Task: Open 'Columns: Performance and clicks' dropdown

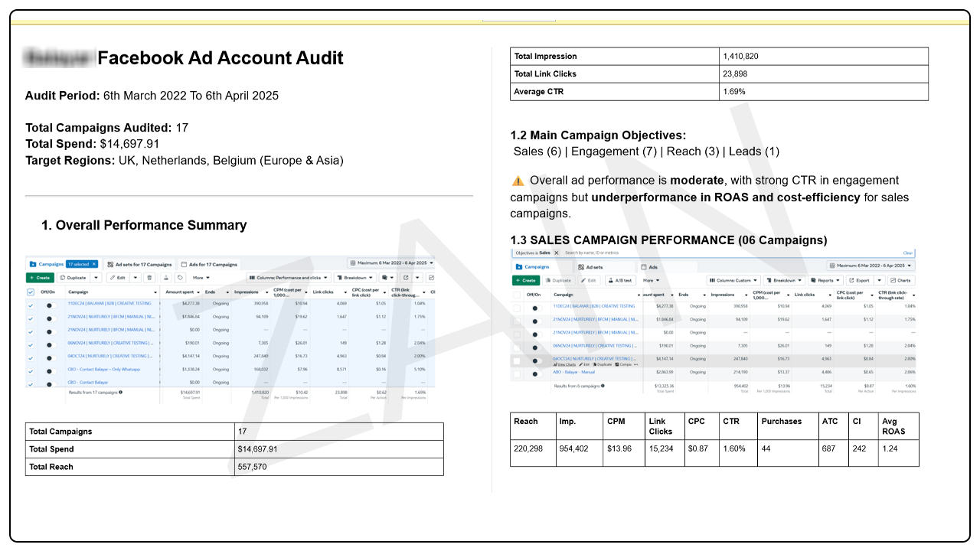Action: point(289,278)
